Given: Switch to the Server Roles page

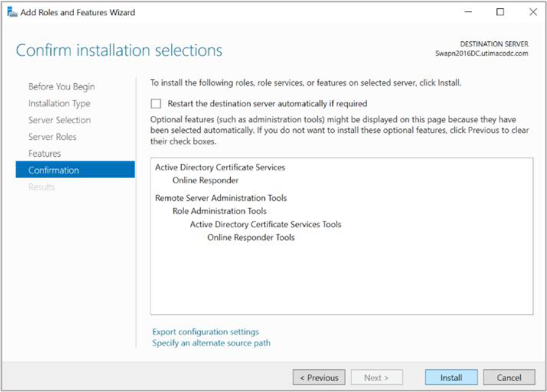Looking at the screenshot, I should (x=52, y=137).
